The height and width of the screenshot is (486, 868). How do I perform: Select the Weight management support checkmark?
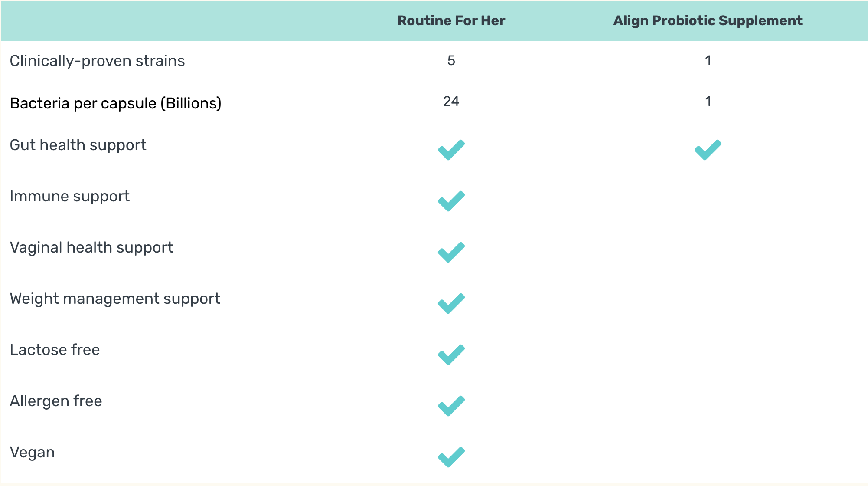pyautogui.click(x=451, y=303)
